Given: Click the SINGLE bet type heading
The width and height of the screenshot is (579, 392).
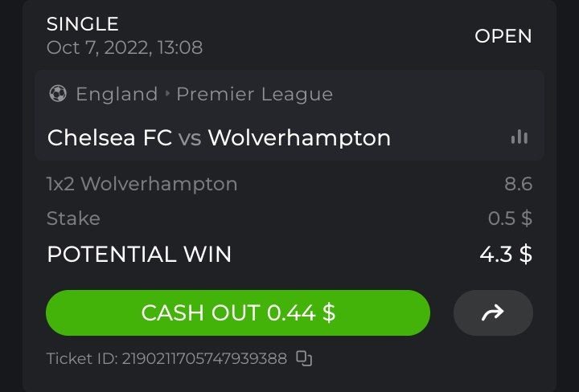Looking at the screenshot, I should click(x=83, y=24).
